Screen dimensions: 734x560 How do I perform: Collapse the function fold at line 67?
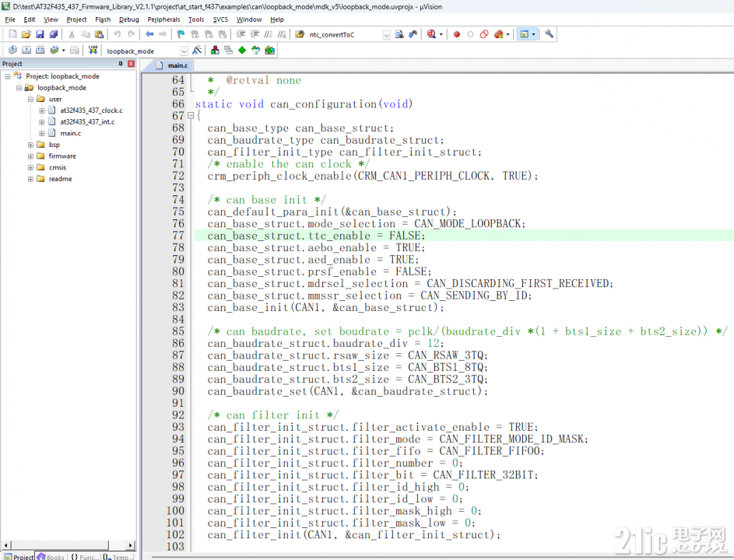[191, 116]
